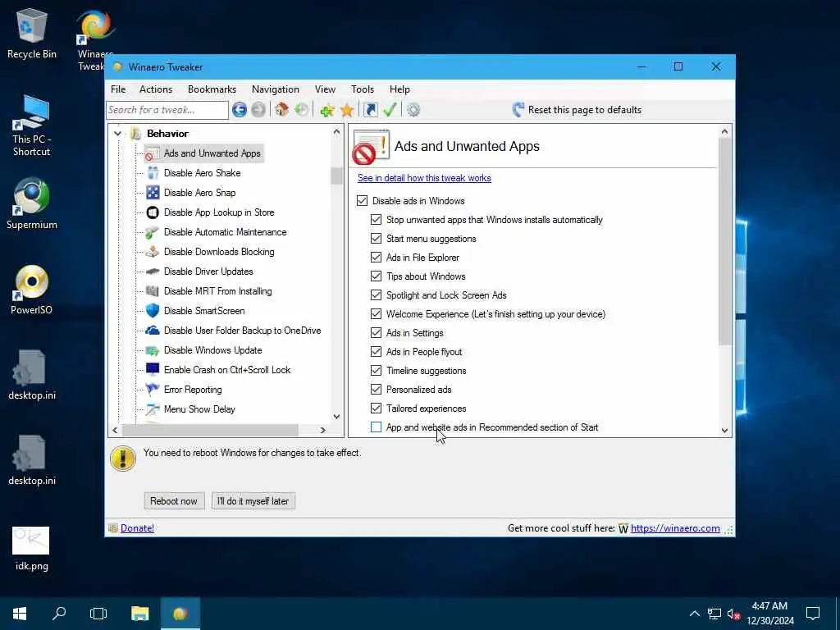Open the Actions menu
The width and height of the screenshot is (840, 630).
pyautogui.click(x=156, y=89)
